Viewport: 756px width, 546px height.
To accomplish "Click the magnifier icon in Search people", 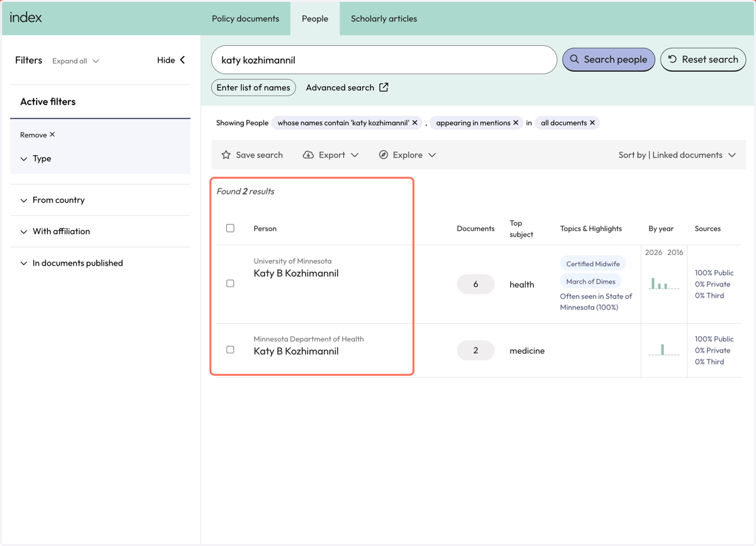I will click(574, 59).
